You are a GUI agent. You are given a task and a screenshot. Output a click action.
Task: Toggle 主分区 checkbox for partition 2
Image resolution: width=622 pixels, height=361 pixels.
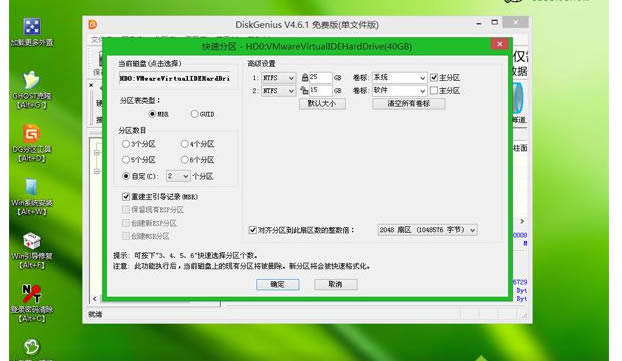[434, 91]
